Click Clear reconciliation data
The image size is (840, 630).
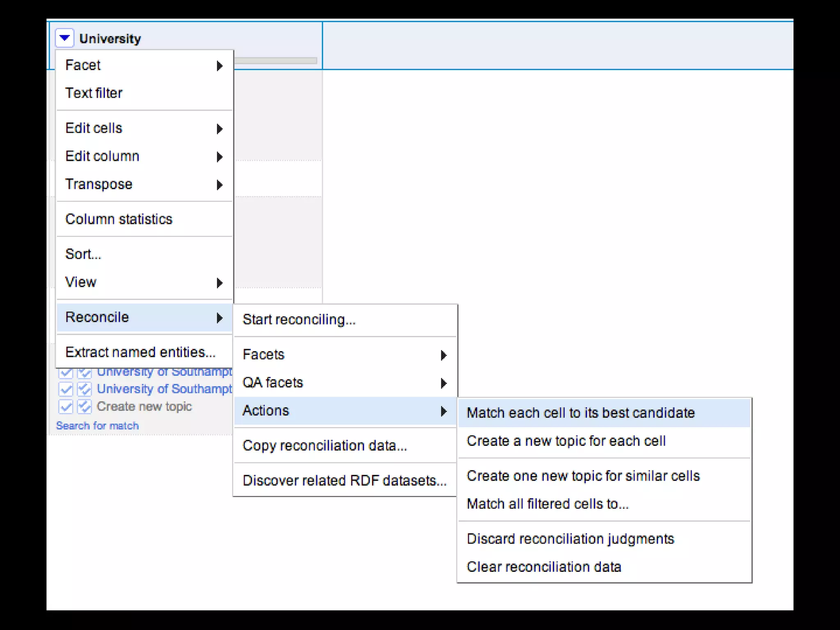point(544,567)
